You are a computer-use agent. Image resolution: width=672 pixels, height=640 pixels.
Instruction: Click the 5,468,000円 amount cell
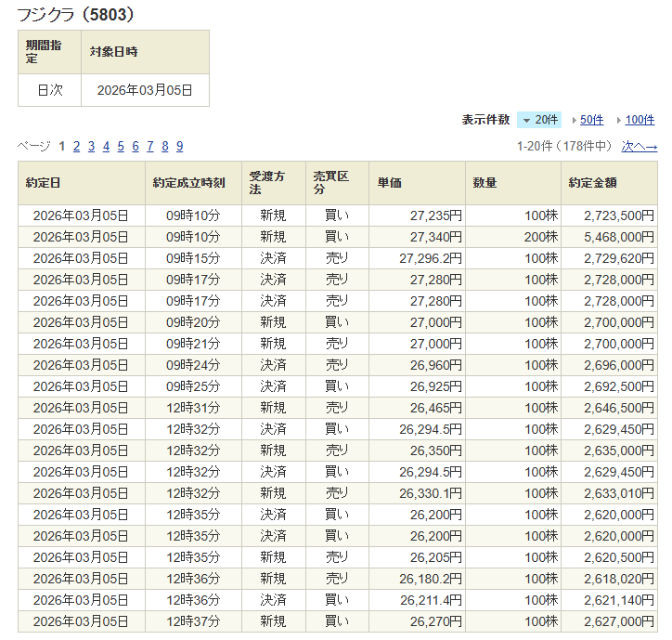[608, 236]
